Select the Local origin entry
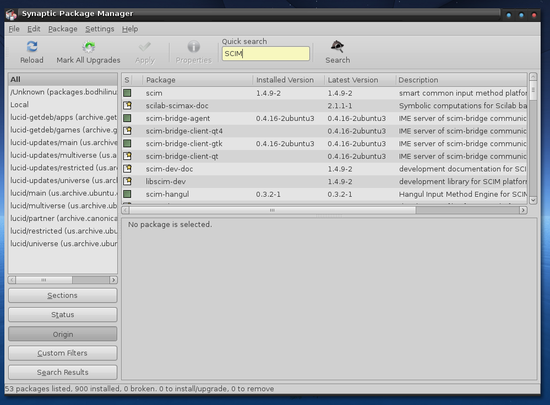Screen dimensions: 550x405 coord(63,104)
